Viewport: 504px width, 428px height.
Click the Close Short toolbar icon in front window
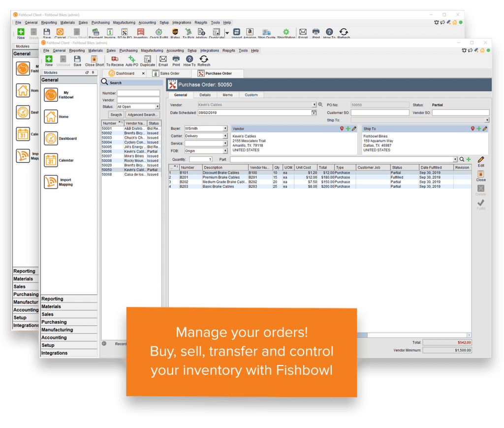(94, 61)
